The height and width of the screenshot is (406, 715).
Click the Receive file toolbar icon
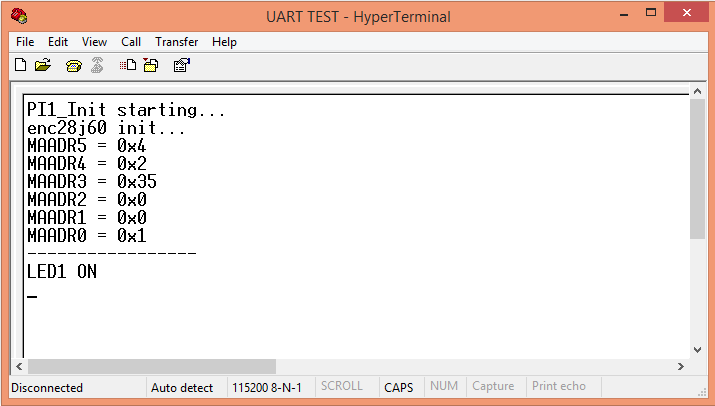pos(150,65)
